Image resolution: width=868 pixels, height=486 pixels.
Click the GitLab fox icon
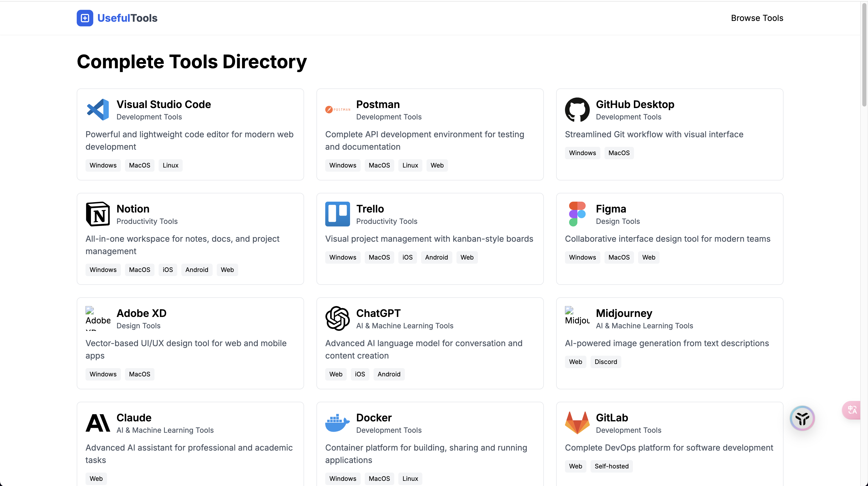click(x=577, y=423)
